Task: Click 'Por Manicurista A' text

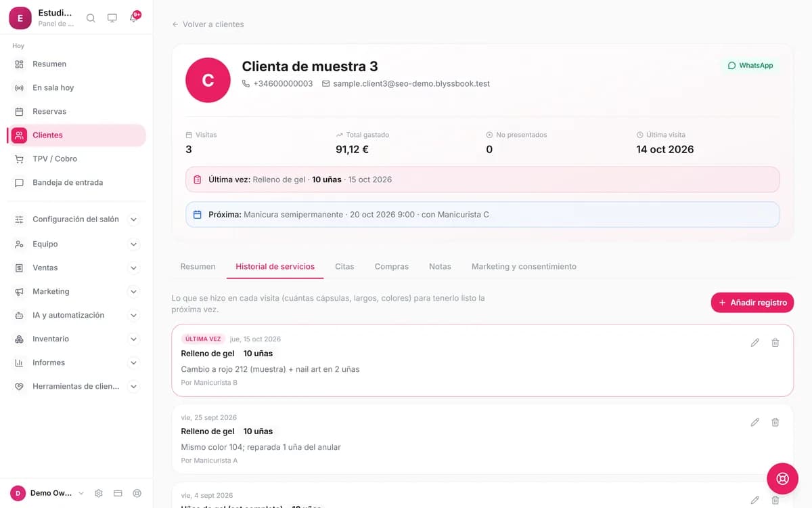Action: point(209,461)
